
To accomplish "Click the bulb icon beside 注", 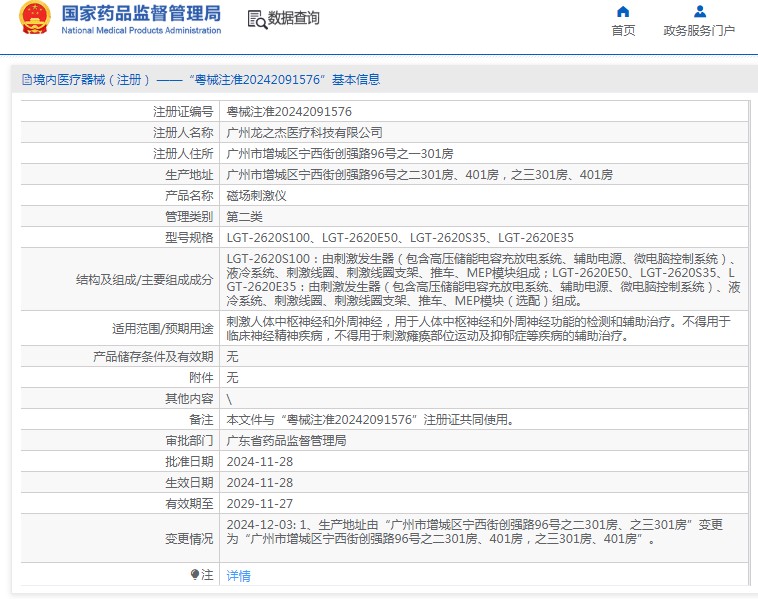I will point(196,575).
